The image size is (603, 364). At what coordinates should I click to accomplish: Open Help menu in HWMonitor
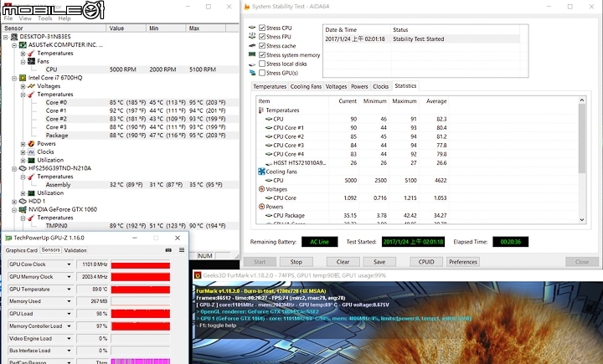point(64,18)
